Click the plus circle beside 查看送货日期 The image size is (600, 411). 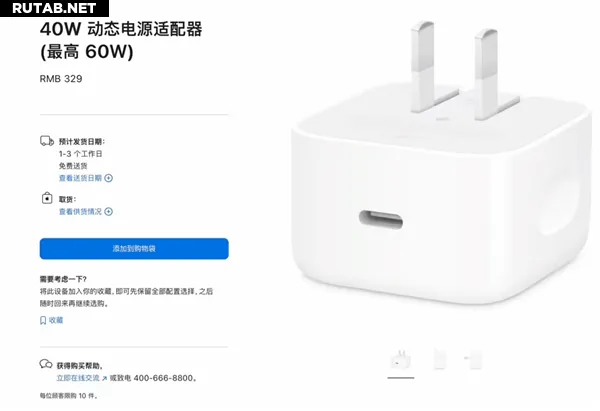click(x=109, y=178)
